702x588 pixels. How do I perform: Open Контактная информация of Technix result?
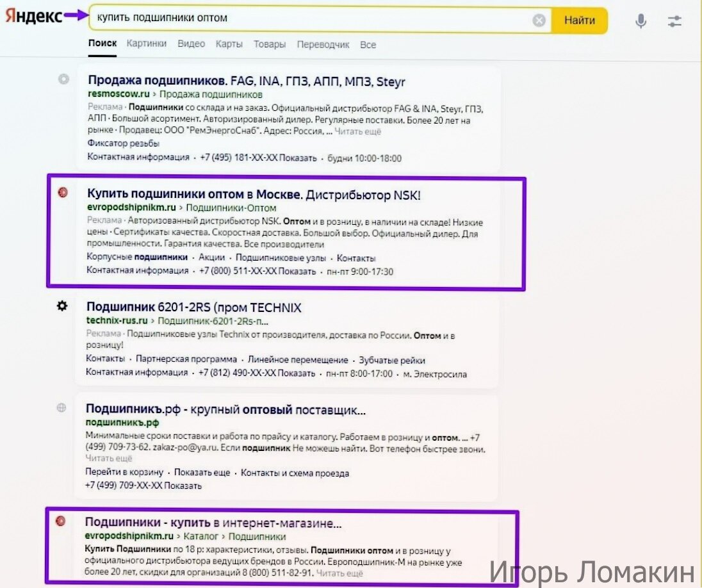(136, 372)
